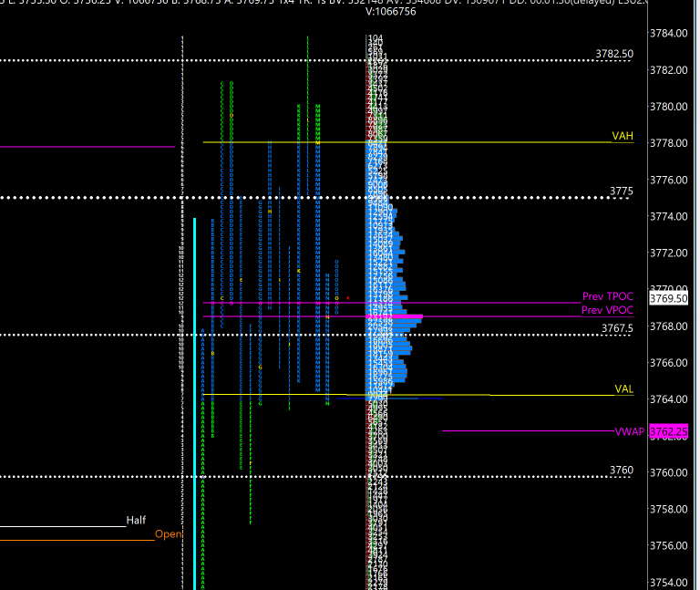The height and width of the screenshot is (590, 700).
Task: Click the 3780.00 price axis value
Action: tap(668, 107)
